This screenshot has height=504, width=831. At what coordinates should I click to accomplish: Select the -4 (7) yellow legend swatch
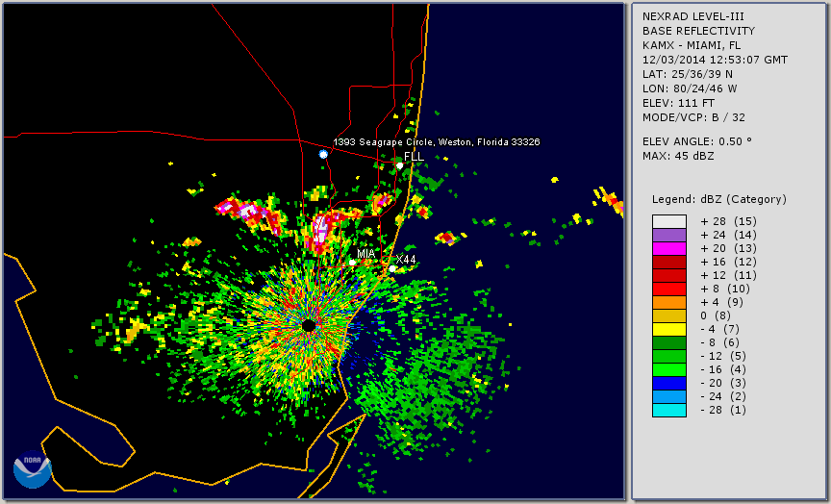(x=669, y=330)
